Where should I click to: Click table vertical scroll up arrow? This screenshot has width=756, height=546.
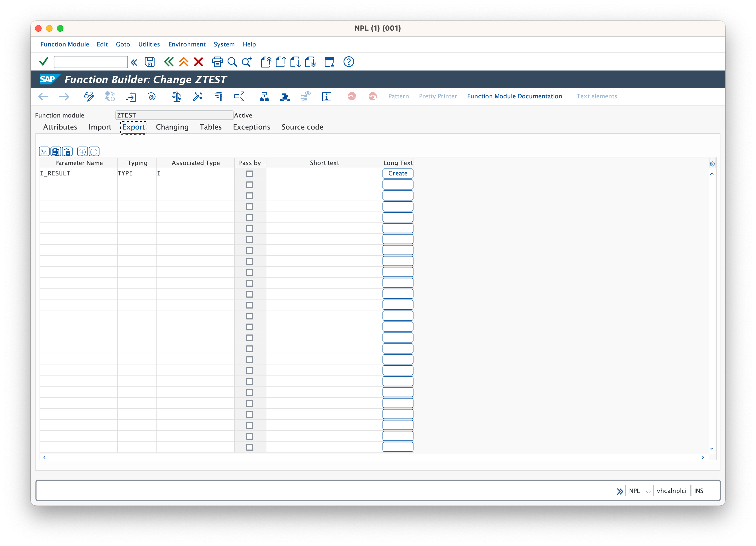tap(712, 174)
